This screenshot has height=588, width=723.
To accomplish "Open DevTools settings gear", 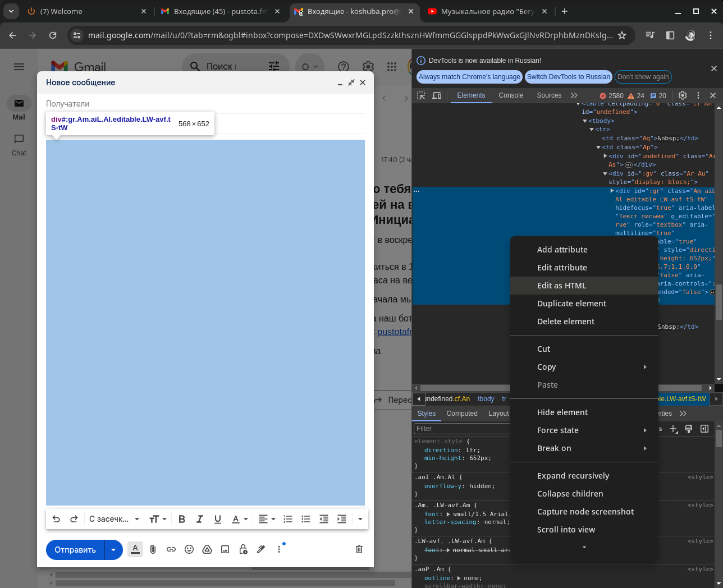I will [x=683, y=95].
